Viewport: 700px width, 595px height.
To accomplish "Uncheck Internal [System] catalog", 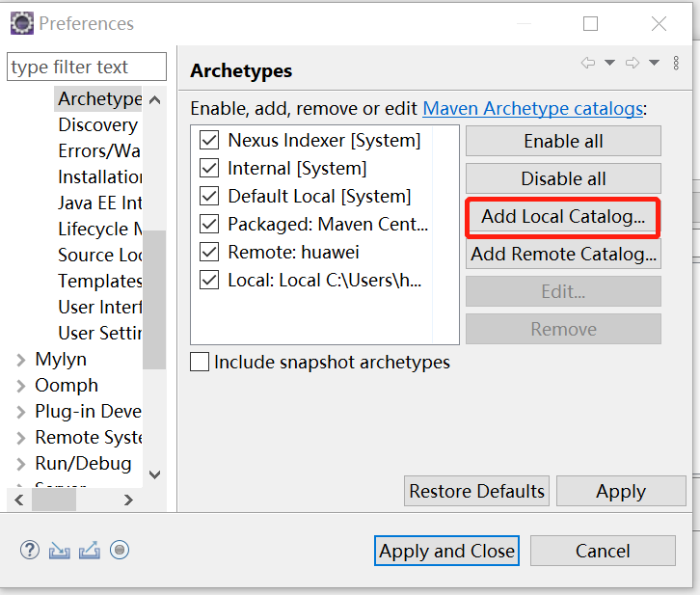I will click(x=209, y=169).
